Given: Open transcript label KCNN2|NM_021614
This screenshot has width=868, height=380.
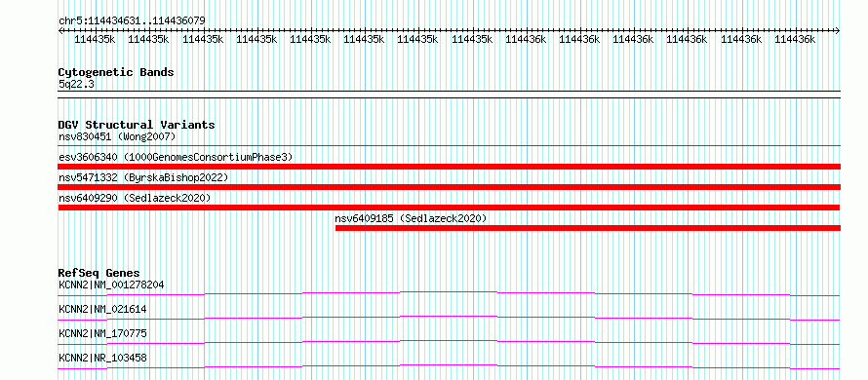Looking at the screenshot, I should (102, 309).
